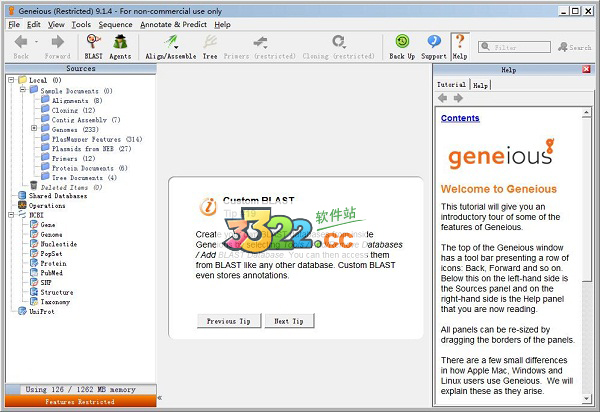Select Shared Databases in Sources

point(53,196)
